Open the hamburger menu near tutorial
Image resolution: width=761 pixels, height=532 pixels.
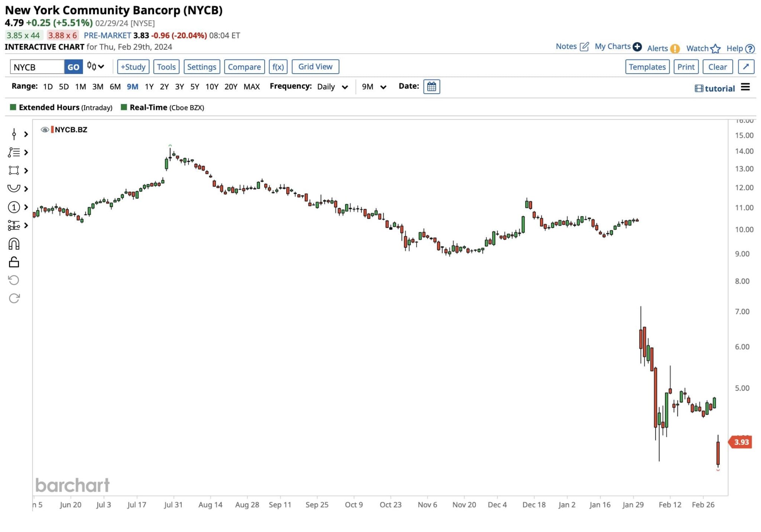tap(745, 88)
